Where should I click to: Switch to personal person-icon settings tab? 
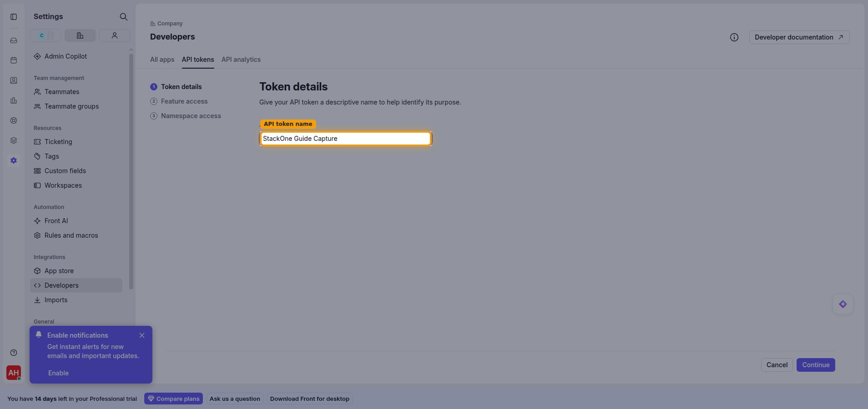(x=115, y=35)
